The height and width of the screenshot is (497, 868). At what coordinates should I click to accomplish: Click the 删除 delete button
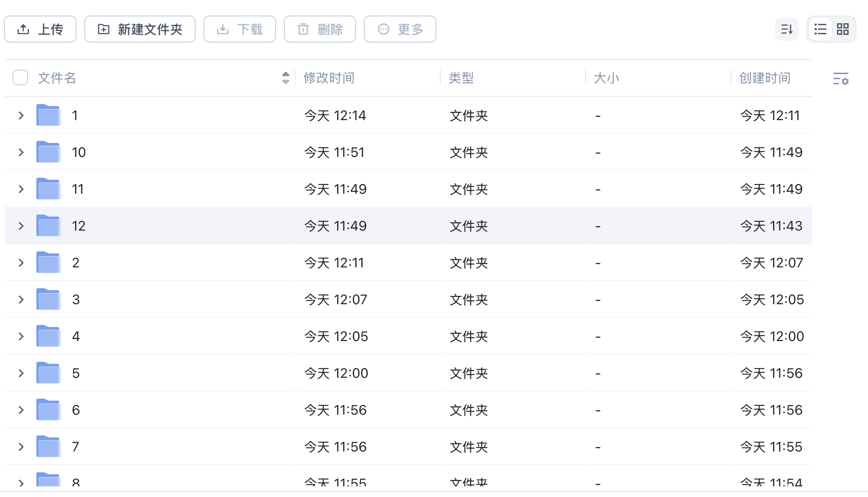pos(320,30)
